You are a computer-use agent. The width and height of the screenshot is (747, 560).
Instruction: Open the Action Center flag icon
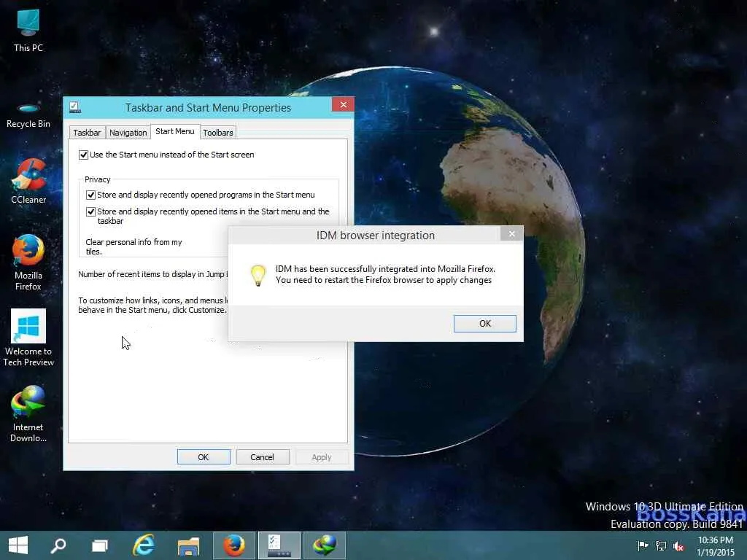[643, 545]
